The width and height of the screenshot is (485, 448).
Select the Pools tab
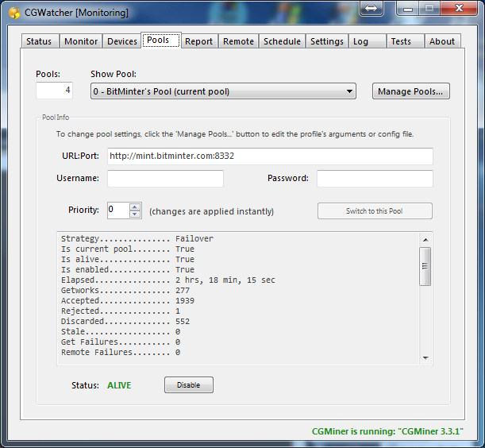(161, 41)
